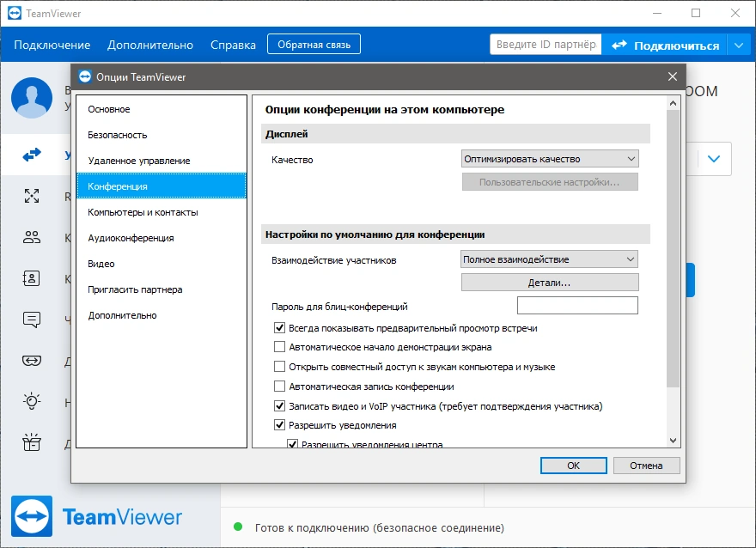Toggle Всегда показывать предварительный просмотр встречи

coord(280,328)
